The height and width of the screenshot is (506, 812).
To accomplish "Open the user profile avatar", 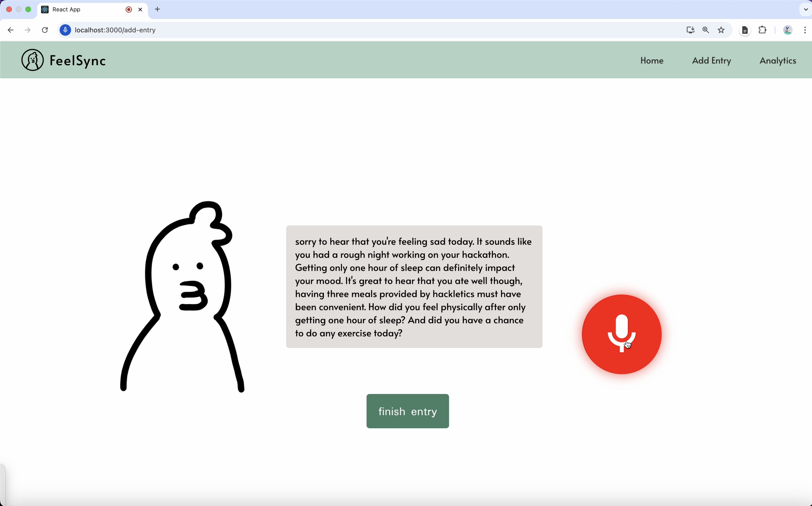I will point(788,30).
